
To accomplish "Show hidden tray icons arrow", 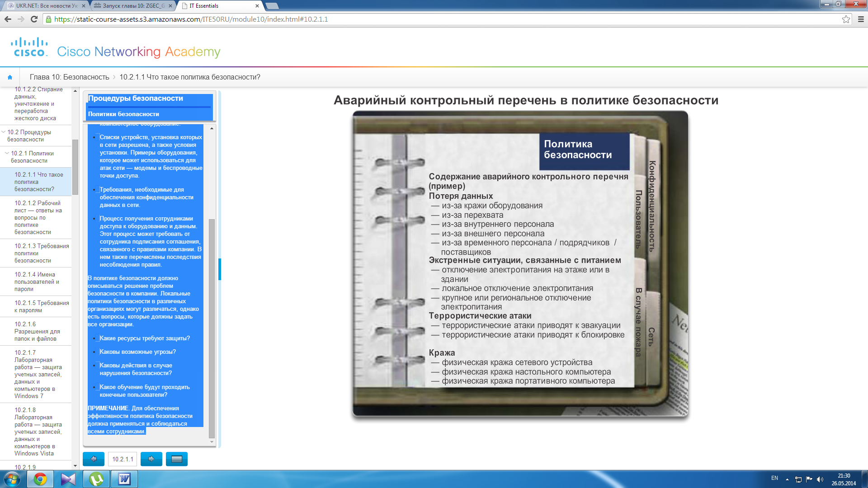I will (x=787, y=479).
